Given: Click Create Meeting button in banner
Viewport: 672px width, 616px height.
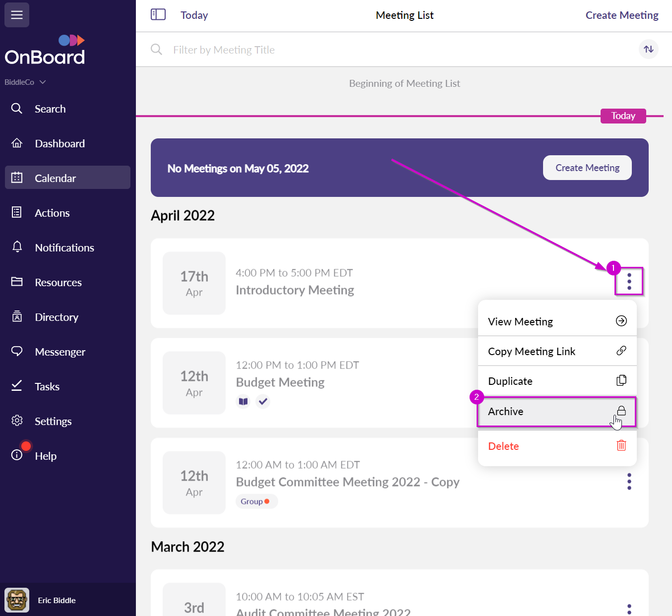Looking at the screenshot, I should 587,168.
